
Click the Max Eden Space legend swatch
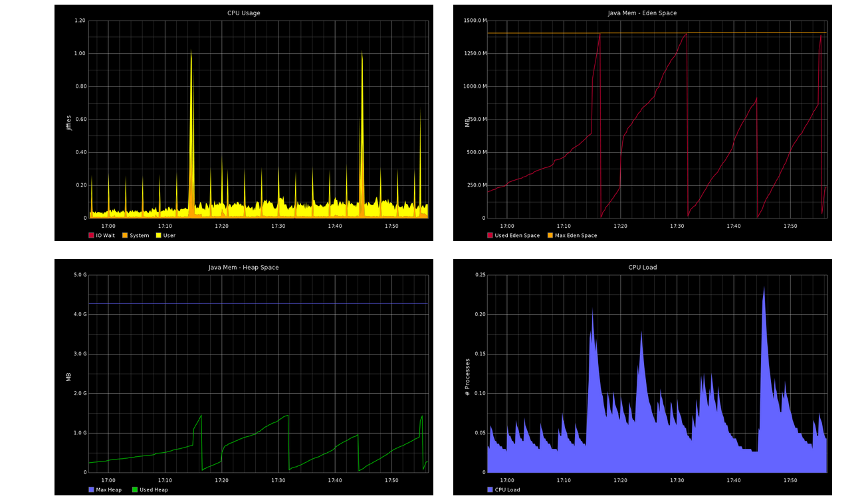click(550, 235)
